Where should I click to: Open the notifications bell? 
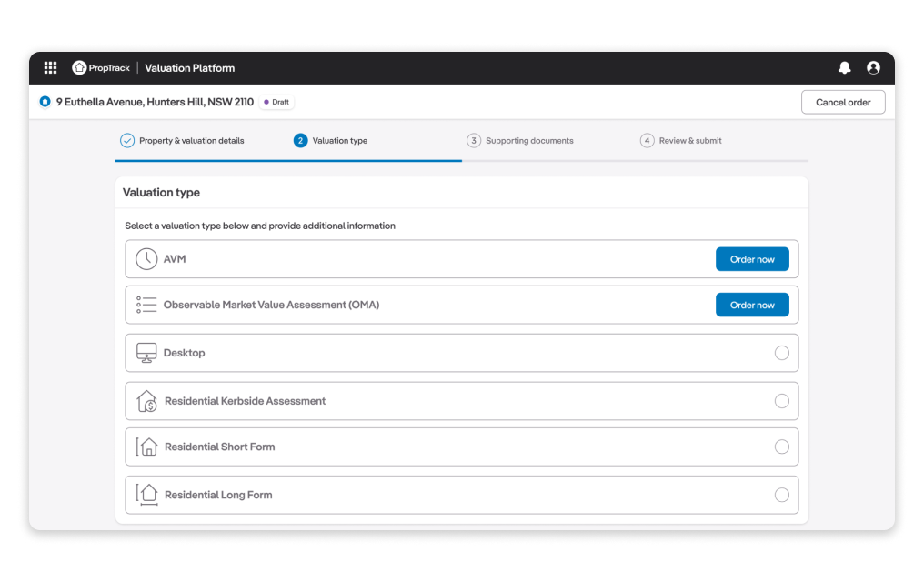(845, 67)
